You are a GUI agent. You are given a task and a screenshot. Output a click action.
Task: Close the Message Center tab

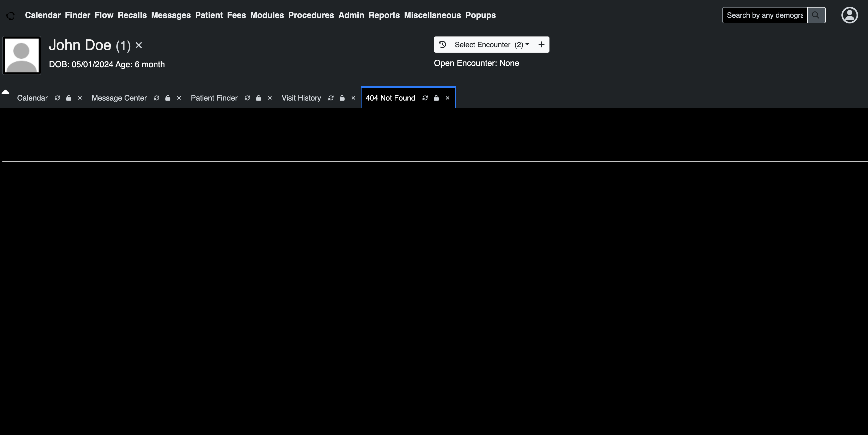[x=179, y=98]
